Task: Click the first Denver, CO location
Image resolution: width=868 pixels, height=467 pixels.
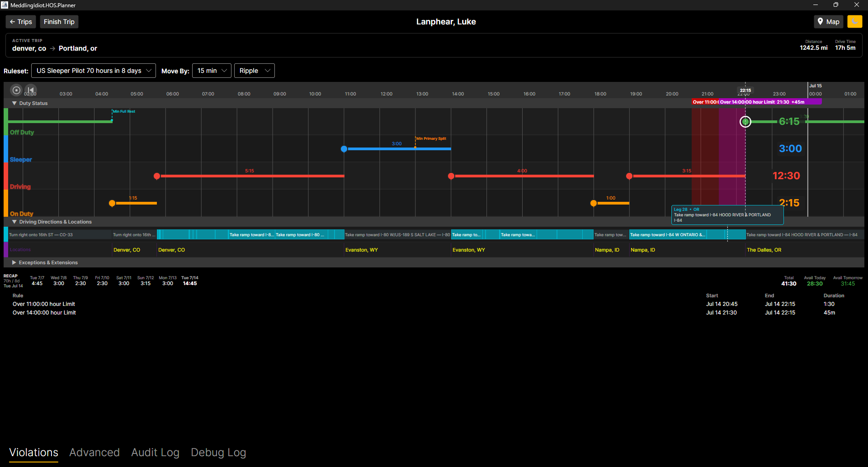Action: [127, 250]
